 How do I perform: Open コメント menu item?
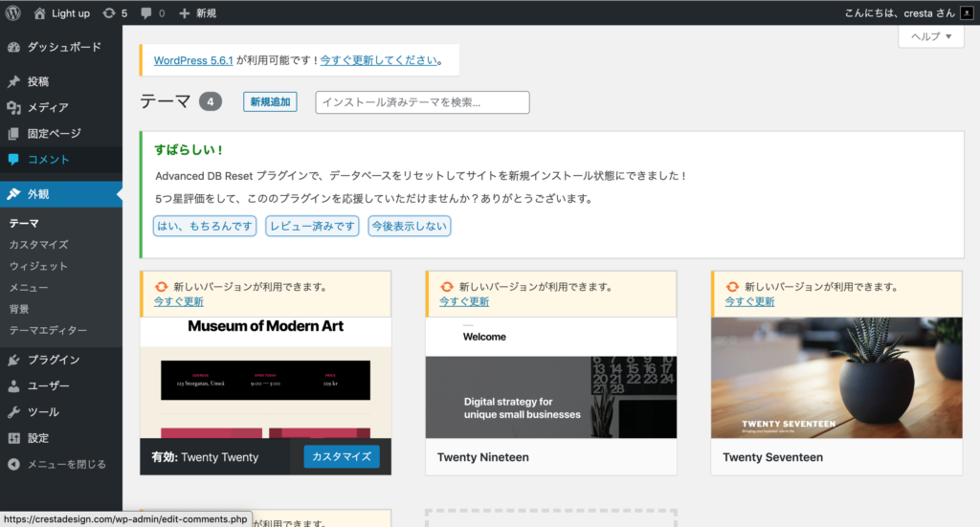tap(61, 159)
